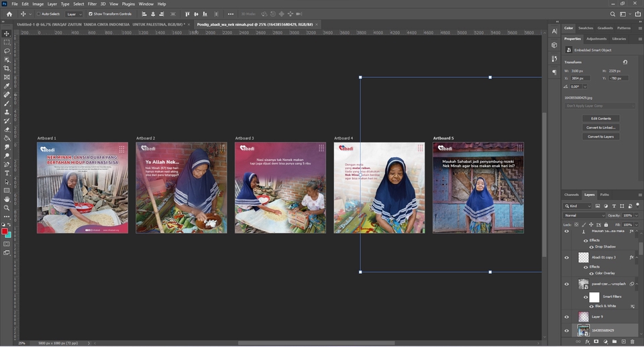Enable the Auto-Select checkbox
Viewport: 644px width, 347px height.
[39, 14]
